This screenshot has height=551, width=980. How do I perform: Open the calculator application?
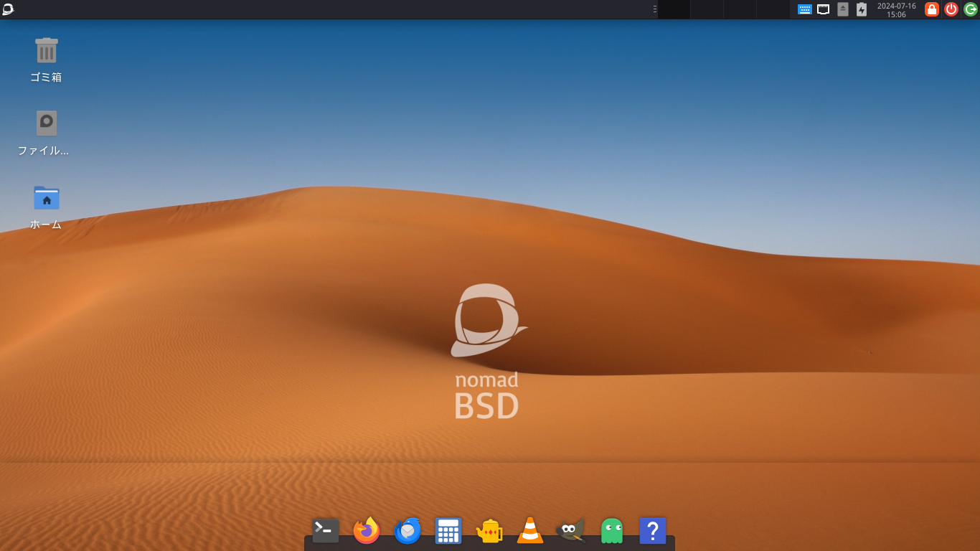click(448, 531)
